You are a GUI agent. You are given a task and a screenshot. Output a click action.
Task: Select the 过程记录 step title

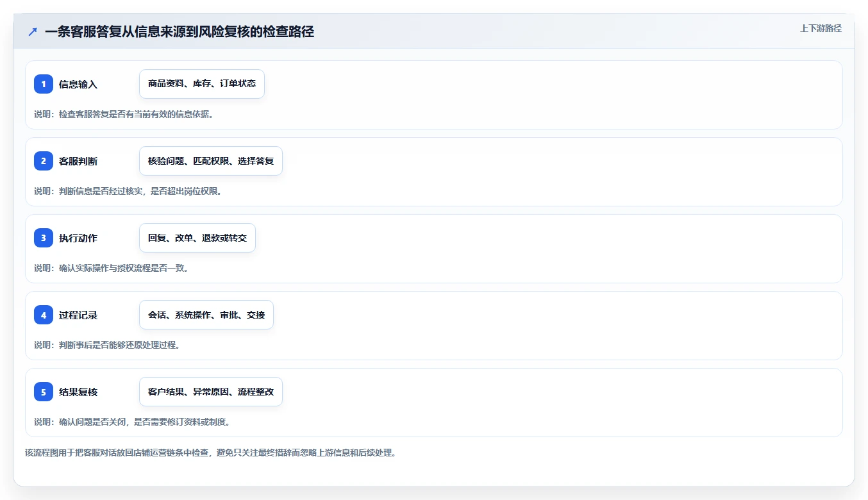click(78, 315)
